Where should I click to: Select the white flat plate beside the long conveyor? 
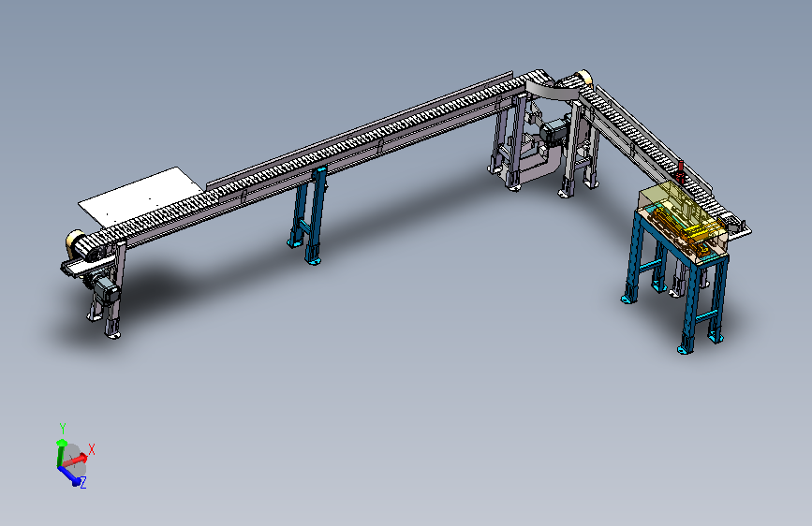coord(140,197)
